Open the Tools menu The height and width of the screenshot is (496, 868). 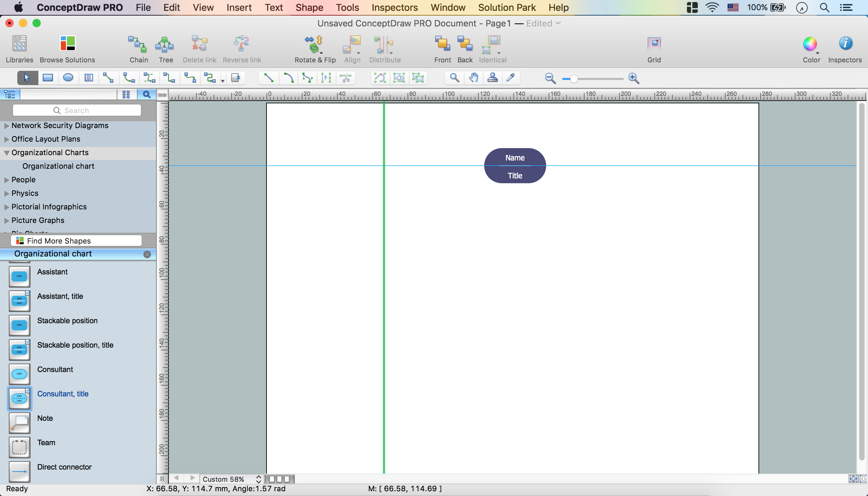[347, 7]
